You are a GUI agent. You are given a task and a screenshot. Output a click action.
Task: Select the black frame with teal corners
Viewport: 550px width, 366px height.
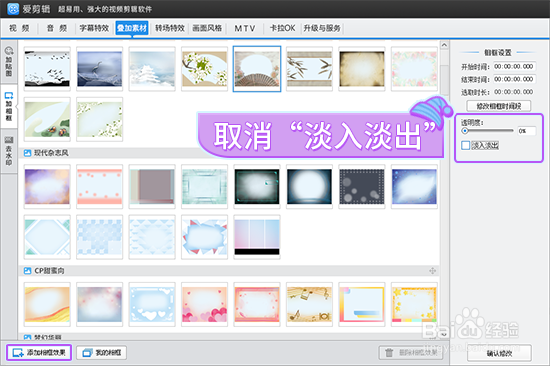257,187
